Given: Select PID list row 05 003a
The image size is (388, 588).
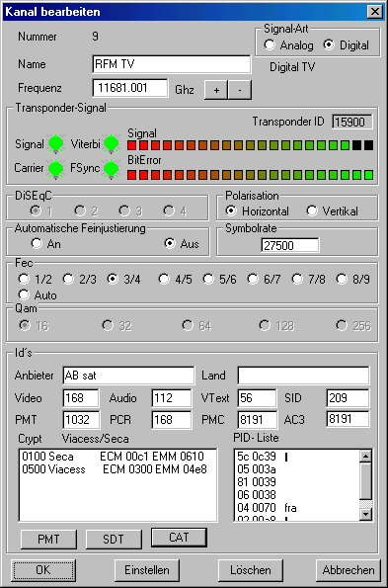Looking at the screenshot, I should coord(297,469).
